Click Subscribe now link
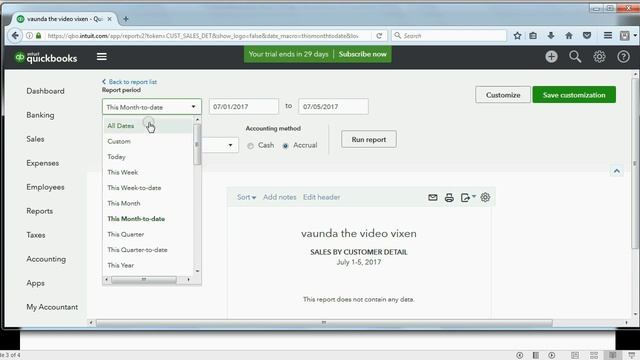The height and width of the screenshot is (360, 640). 362,54
